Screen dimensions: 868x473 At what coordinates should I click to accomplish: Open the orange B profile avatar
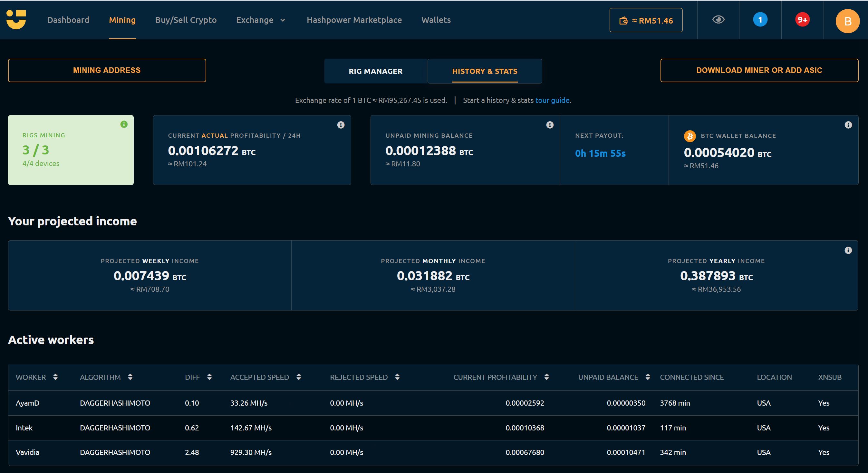click(847, 21)
